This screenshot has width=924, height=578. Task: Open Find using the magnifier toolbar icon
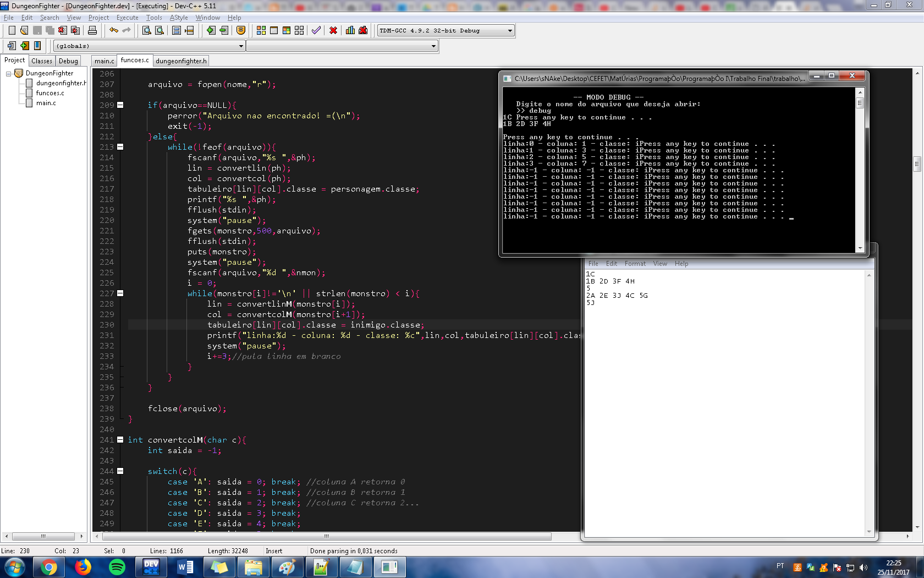147,30
